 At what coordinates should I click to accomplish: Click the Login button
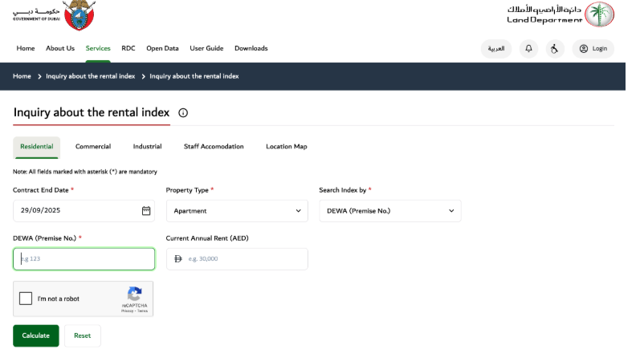tap(593, 48)
